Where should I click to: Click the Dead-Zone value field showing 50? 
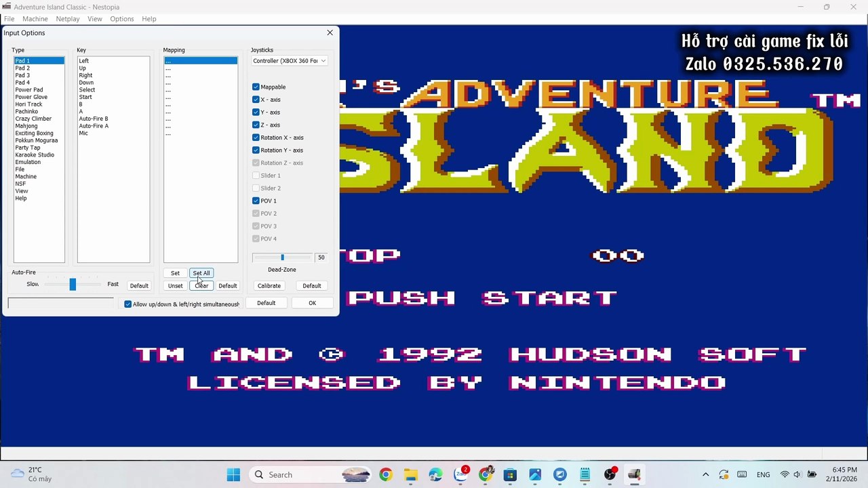point(321,258)
